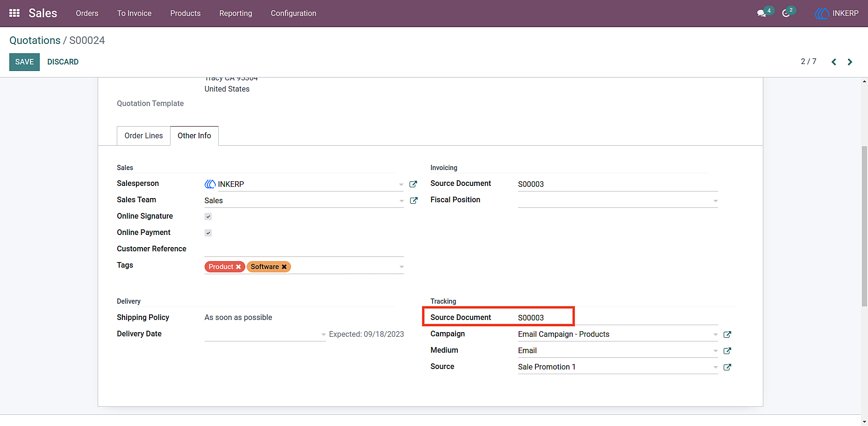Screen dimensions: 868x426
Task: Click the vertical scrollbar thumb
Action: [x=864, y=227]
